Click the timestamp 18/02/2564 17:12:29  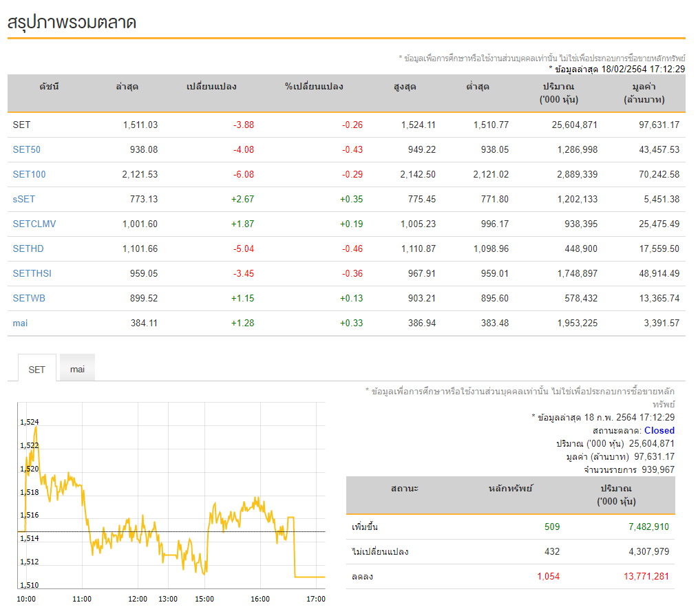pos(643,69)
